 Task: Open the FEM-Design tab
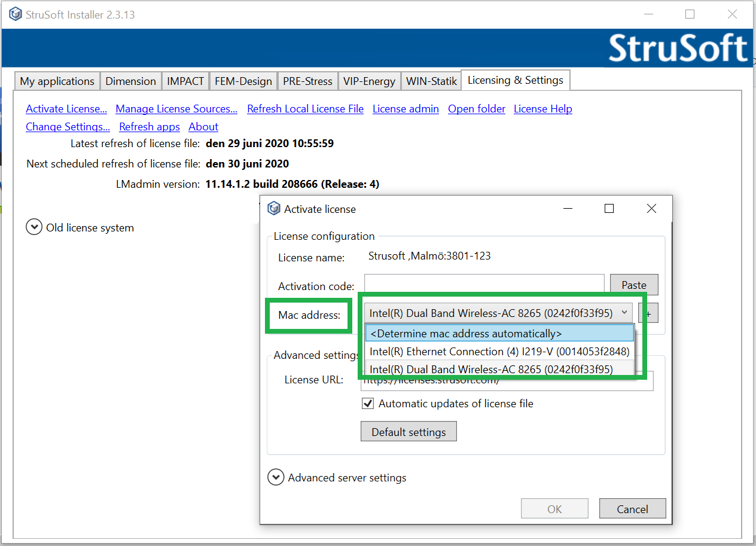tap(243, 81)
